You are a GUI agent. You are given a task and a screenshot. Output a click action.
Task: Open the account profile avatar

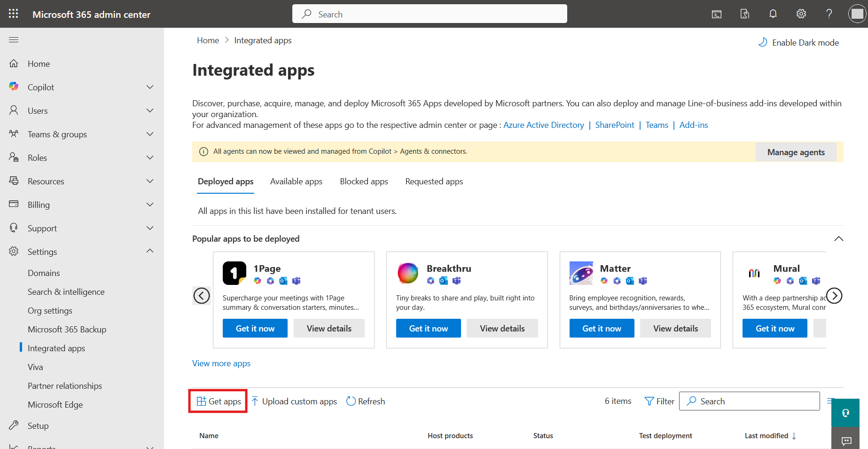(857, 14)
